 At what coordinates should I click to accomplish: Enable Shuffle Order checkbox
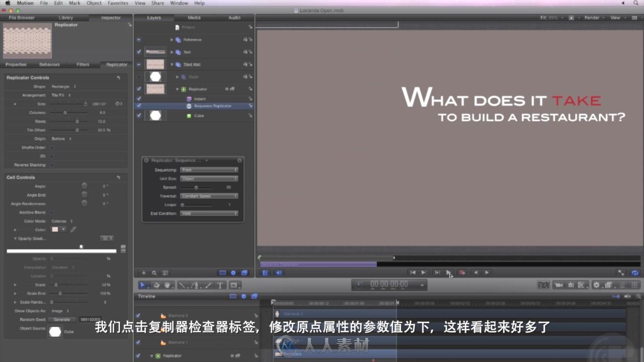coord(51,148)
